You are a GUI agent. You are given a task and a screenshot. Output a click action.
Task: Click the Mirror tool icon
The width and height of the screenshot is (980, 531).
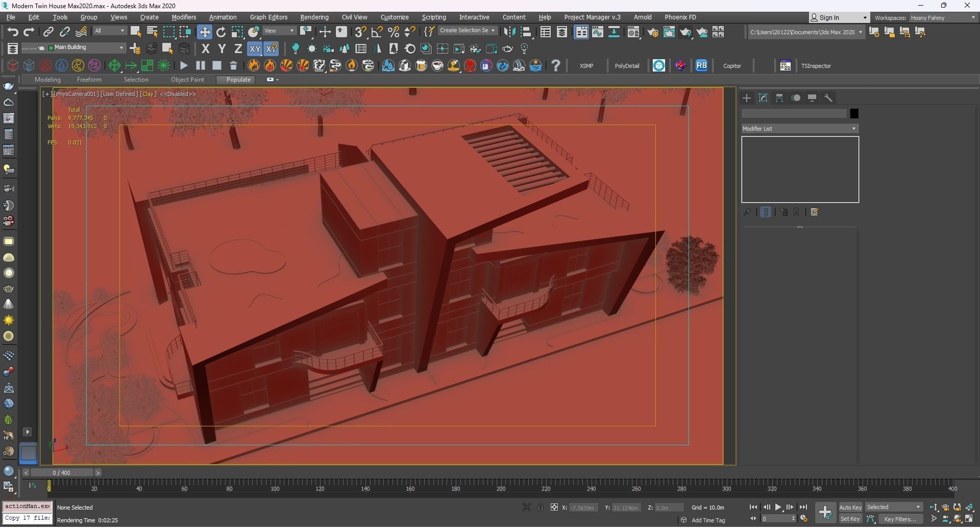click(x=509, y=32)
